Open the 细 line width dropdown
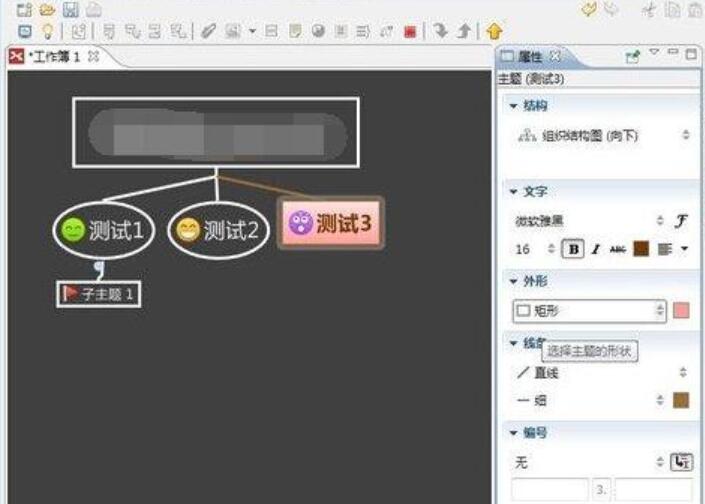 [589, 400]
